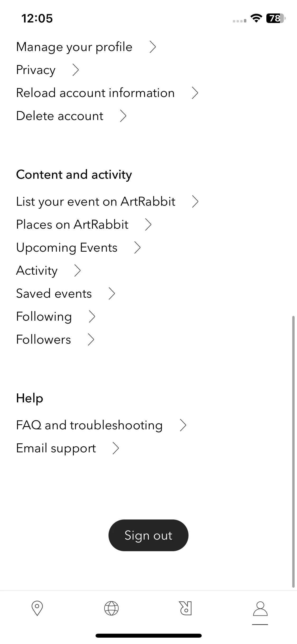The image size is (297, 644).
Task: Tap chevron beside Saved events
Action: coord(112,294)
